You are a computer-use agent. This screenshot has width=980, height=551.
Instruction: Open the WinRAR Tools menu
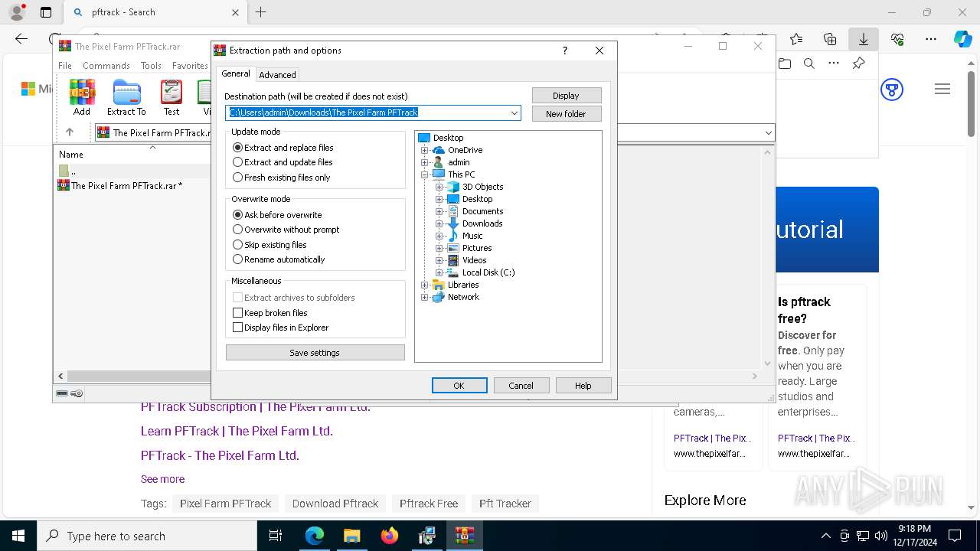point(151,66)
